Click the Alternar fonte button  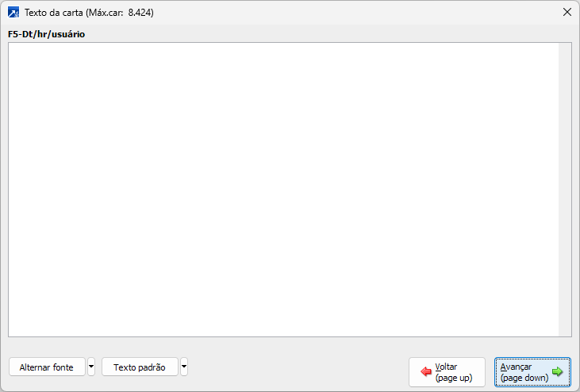47,367
